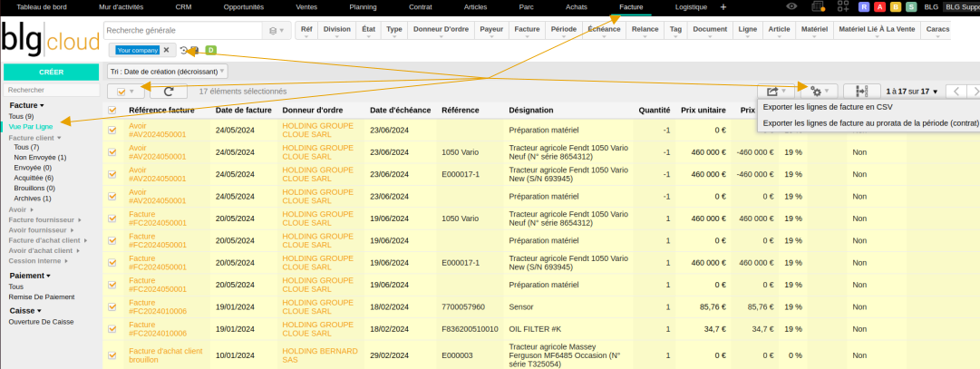Collapse the Paiement sidebar section

[30, 276]
